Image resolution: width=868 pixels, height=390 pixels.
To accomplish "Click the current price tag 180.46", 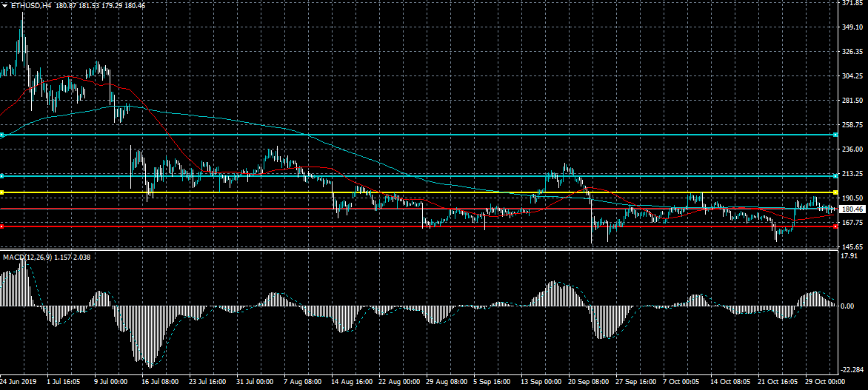I will (x=852, y=209).
